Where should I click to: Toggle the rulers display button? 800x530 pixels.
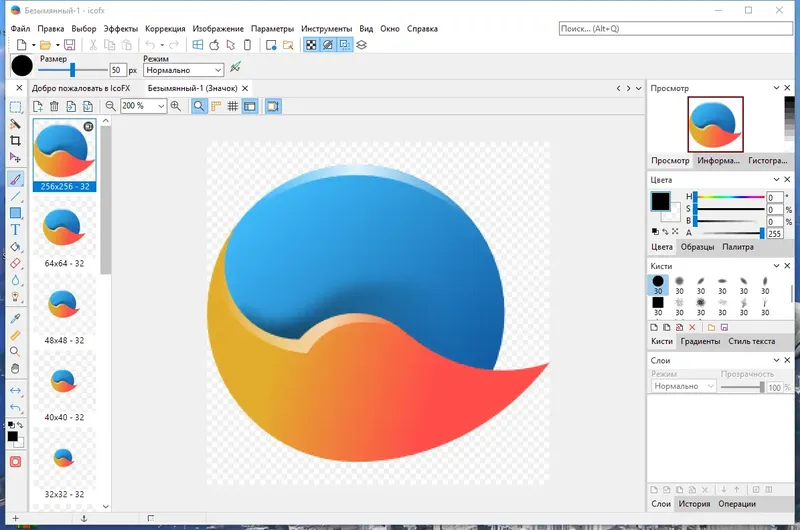pyautogui.click(x=216, y=106)
